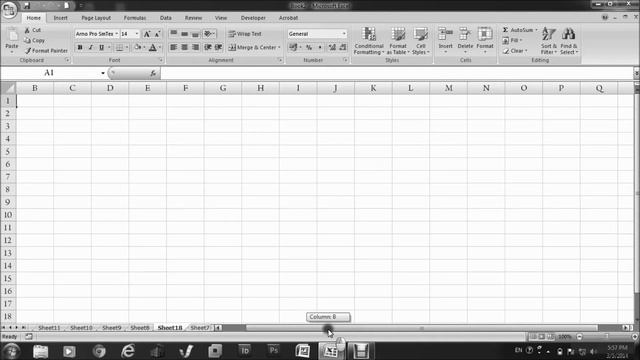Click Decrease Decimal

coord(343,47)
